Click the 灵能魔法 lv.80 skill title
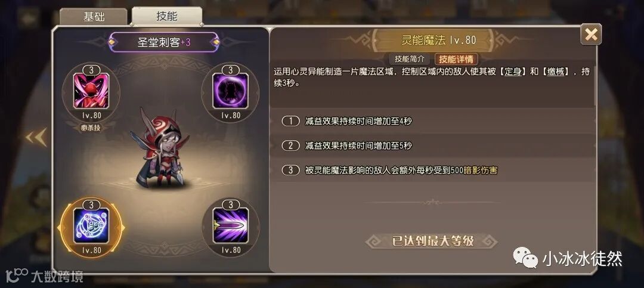Image resolution: width=644 pixels, height=288 pixels. pos(438,40)
